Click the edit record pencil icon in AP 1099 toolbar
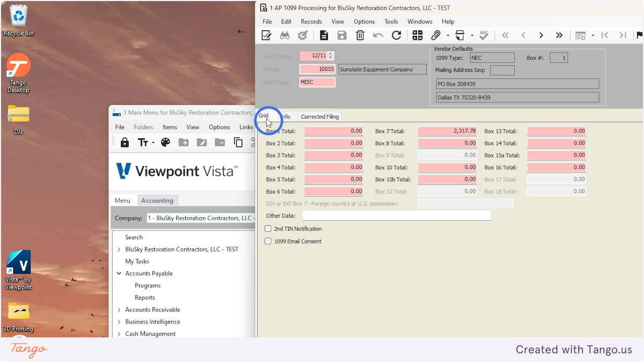 [x=266, y=35]
